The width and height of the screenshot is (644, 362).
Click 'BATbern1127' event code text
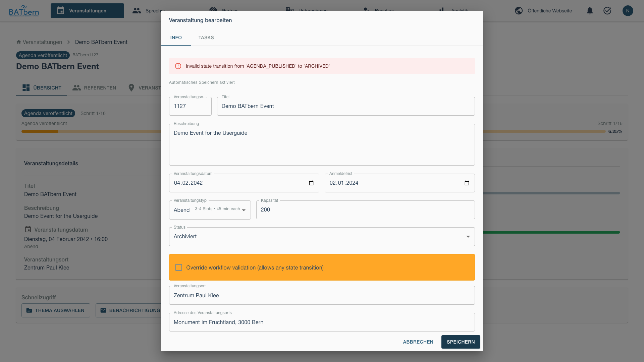(85, 55)
